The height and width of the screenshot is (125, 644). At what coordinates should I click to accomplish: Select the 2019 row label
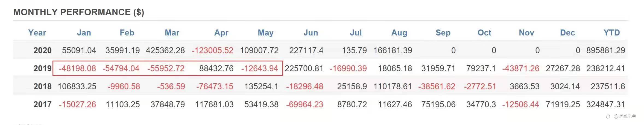coord(42,68)
